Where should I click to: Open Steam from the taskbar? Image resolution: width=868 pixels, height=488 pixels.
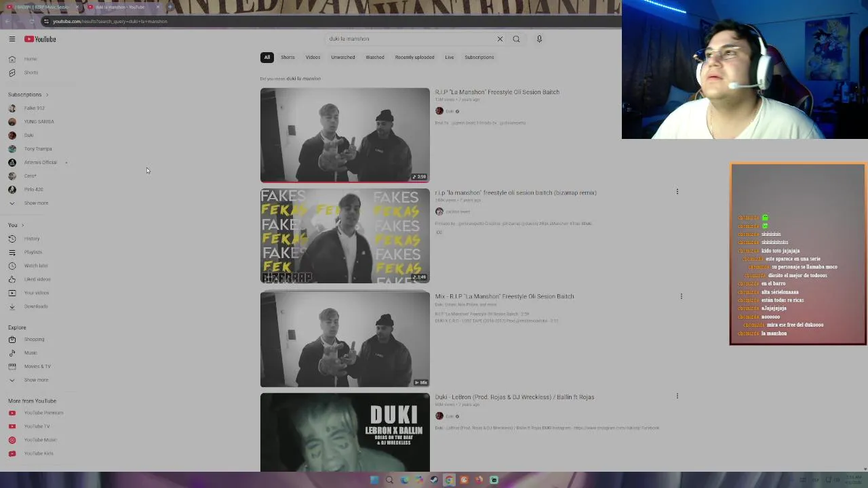tap(434, 480)
